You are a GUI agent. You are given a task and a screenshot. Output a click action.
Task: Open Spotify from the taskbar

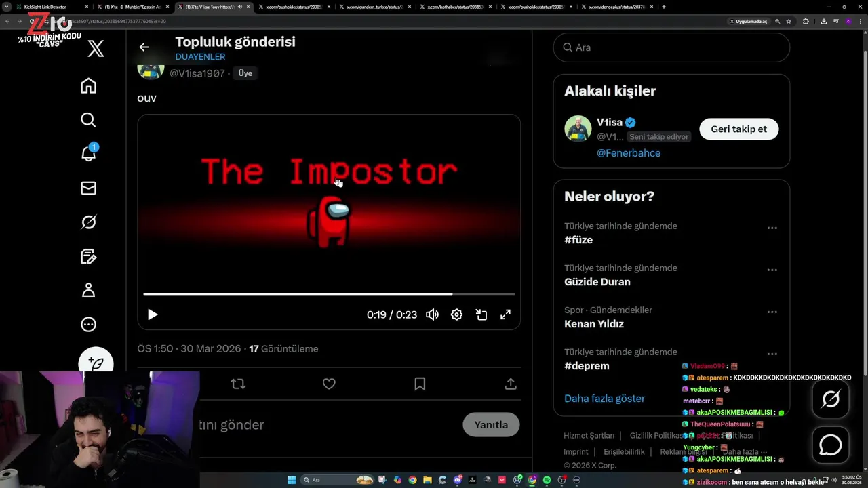tap(547, 480)
